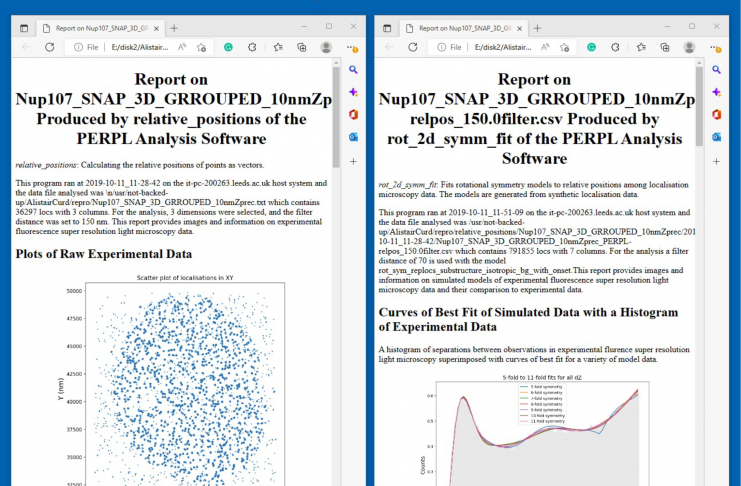
Task: Minimize the left browser window
Action: 304,26
